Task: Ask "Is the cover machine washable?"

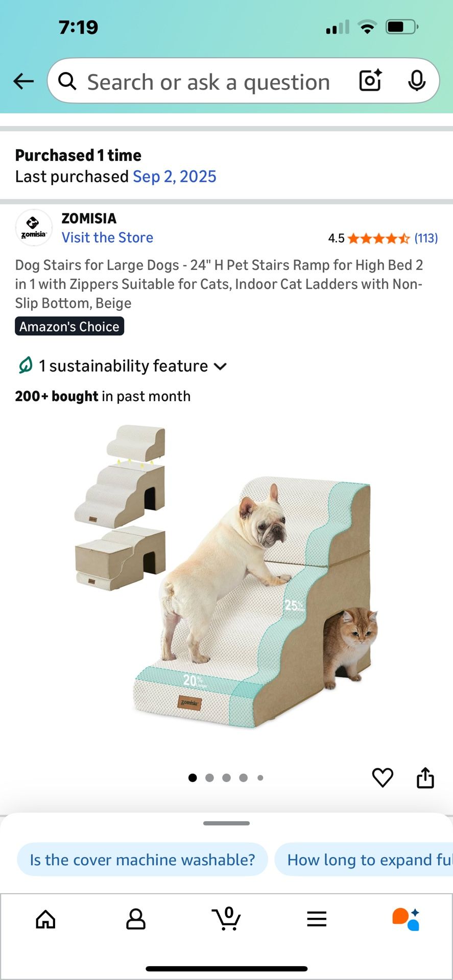Action: tap(142, 860)
